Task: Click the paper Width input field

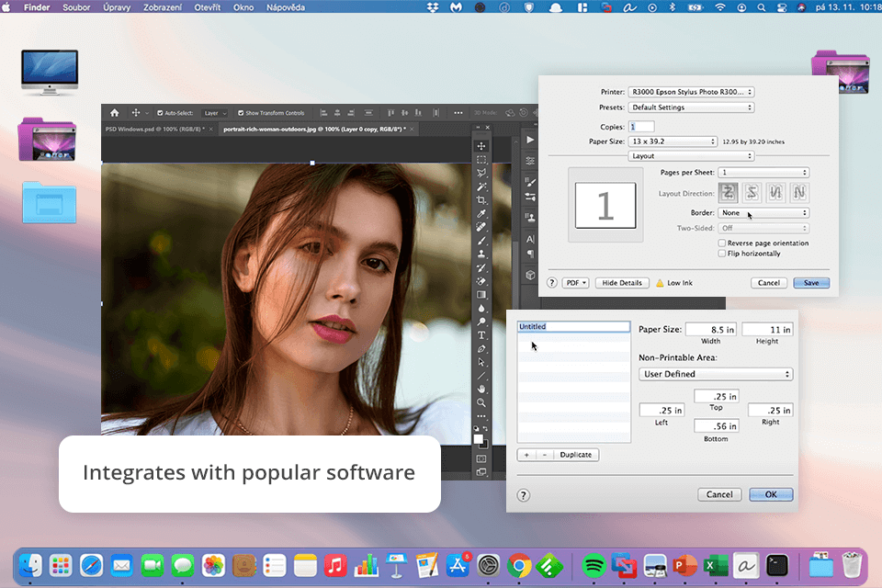Action: pos(712,330)
